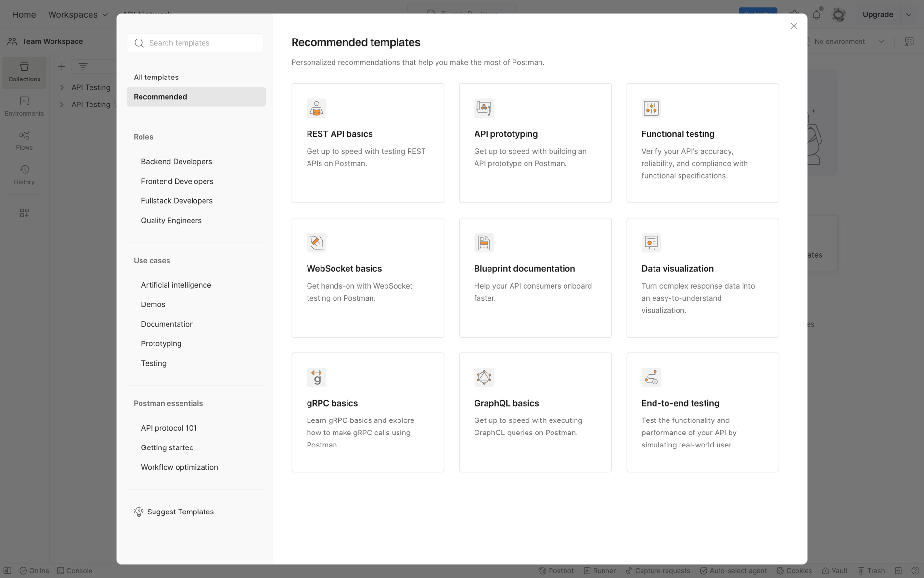Expand first API Testing collection
Image resolution: width=924 pixels, height=578 pixels.
click(62, 87)
